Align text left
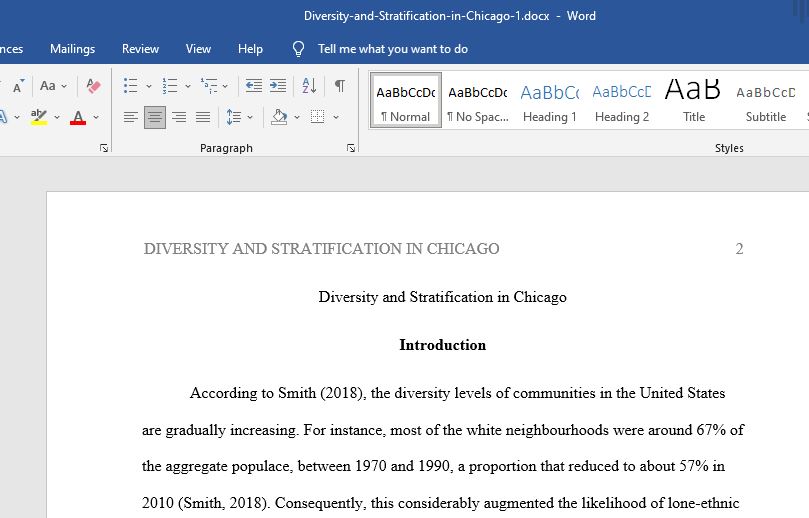The image size is (809, 518). click(x=131, y=118)
